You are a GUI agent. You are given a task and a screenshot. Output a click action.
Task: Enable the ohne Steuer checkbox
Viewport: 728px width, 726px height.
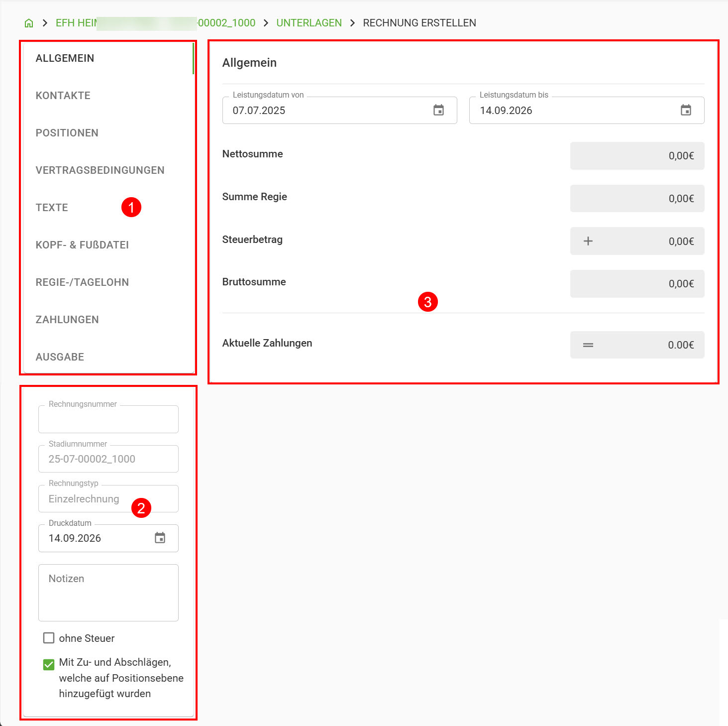pos(49,638)
